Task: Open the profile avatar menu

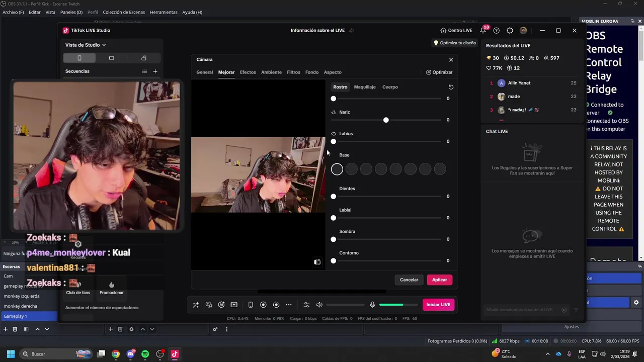Action: [523, 31]
